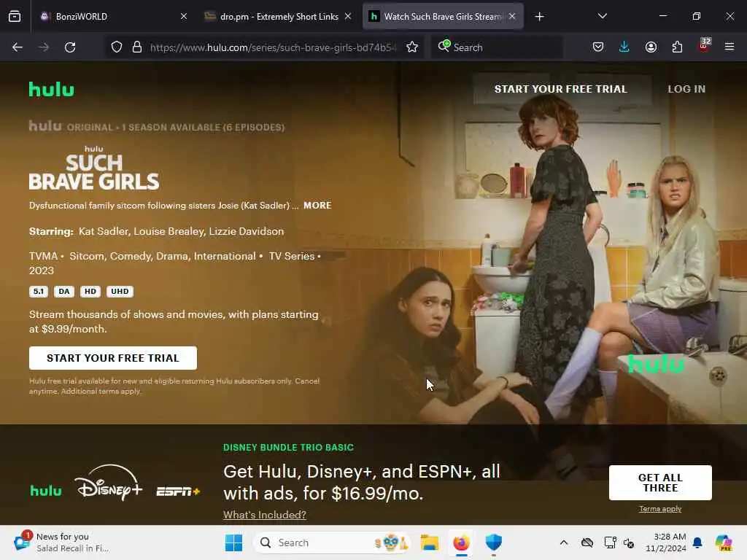Click muted volume tray icon
The width and height of the screenshot is (747, 560).
[629, 543]
